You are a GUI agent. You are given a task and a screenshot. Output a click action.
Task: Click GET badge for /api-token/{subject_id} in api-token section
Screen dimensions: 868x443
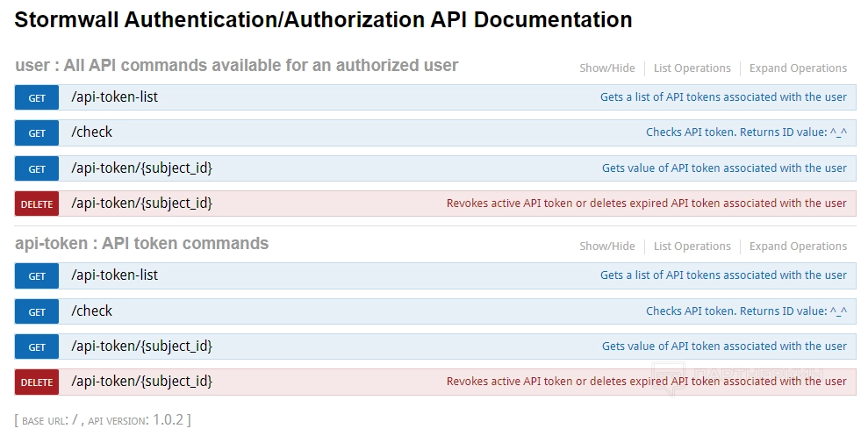pos(37,347)
